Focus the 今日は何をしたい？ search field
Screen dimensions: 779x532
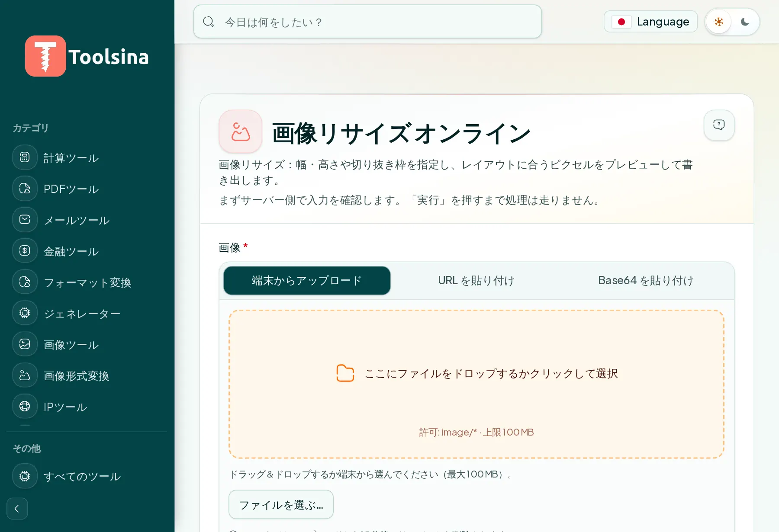pyautogui.click(x=368, y=22)
